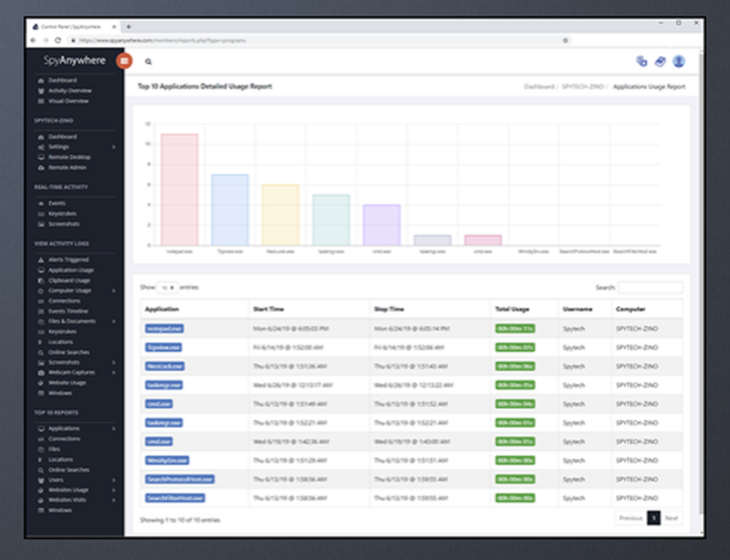Sort the table by Total Usage column

tap(525, 309)
